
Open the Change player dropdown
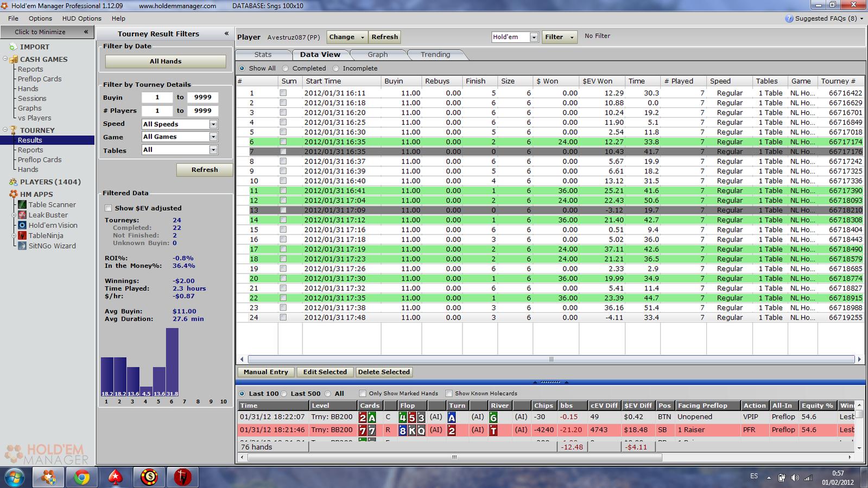coord(347,37)
